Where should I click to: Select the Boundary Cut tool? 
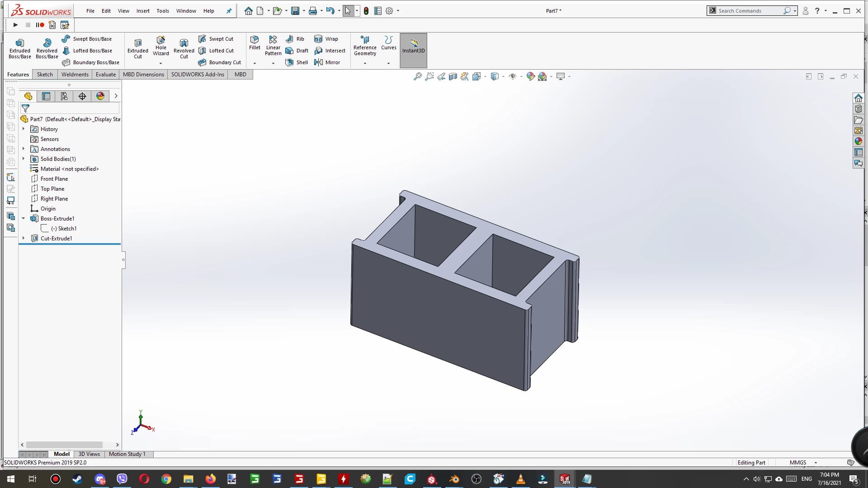(x=220, y=62)
